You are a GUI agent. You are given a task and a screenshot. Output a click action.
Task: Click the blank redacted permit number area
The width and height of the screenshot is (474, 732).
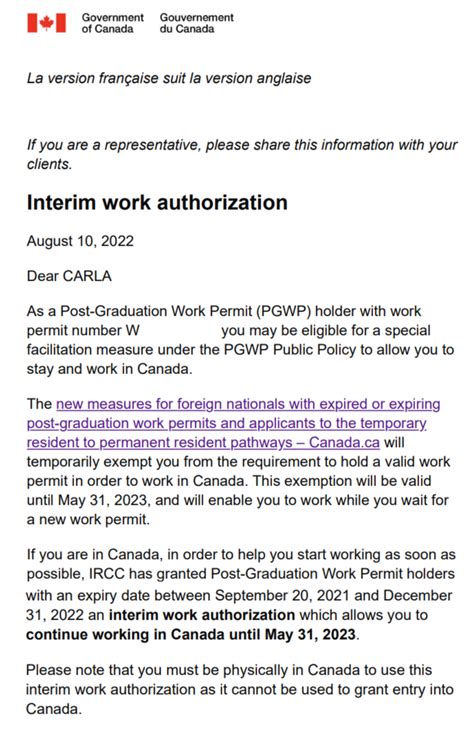click(180, 331)
